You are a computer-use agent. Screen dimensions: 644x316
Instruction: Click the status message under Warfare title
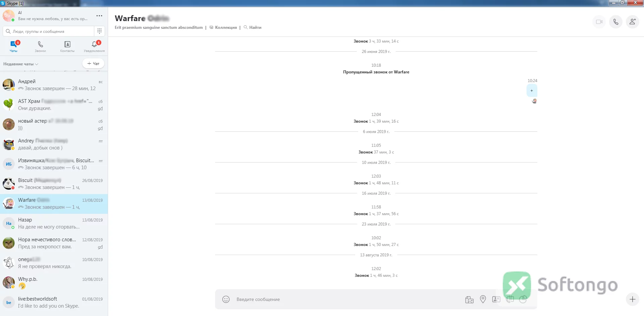pos(159,27)
